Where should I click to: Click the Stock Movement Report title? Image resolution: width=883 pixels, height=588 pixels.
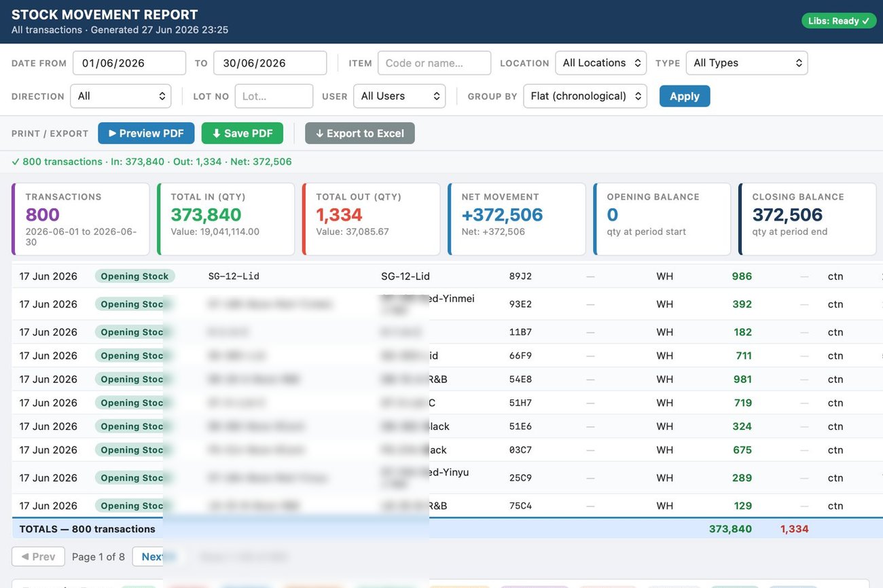click(105, 14)
